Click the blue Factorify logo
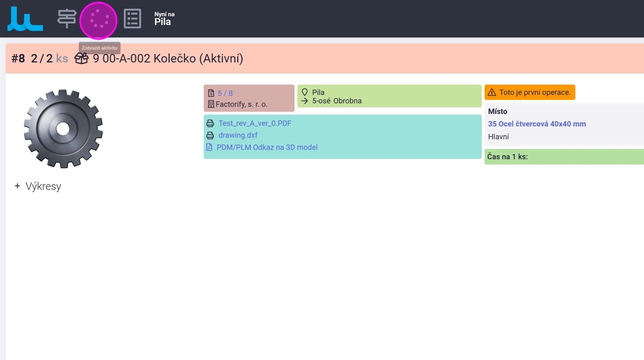This screenshot has width=644, height=360. coord(25,20)
